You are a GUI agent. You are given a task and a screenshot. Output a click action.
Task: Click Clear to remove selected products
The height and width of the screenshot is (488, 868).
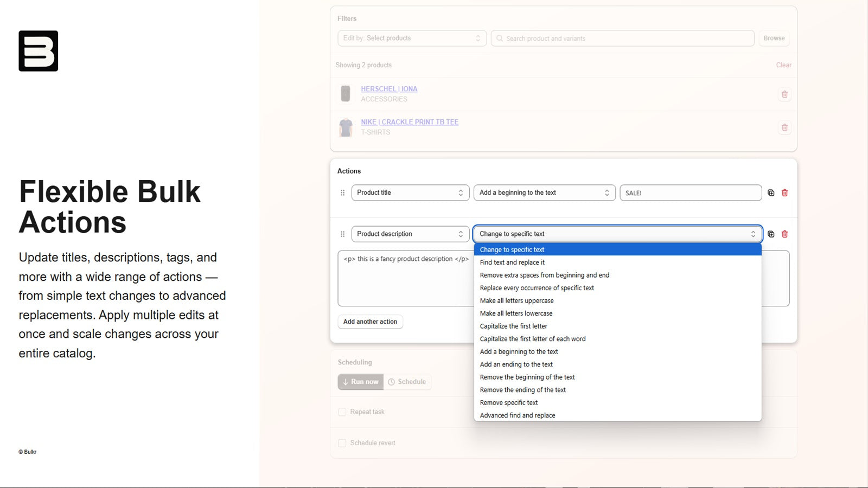(x=783, y=65)
